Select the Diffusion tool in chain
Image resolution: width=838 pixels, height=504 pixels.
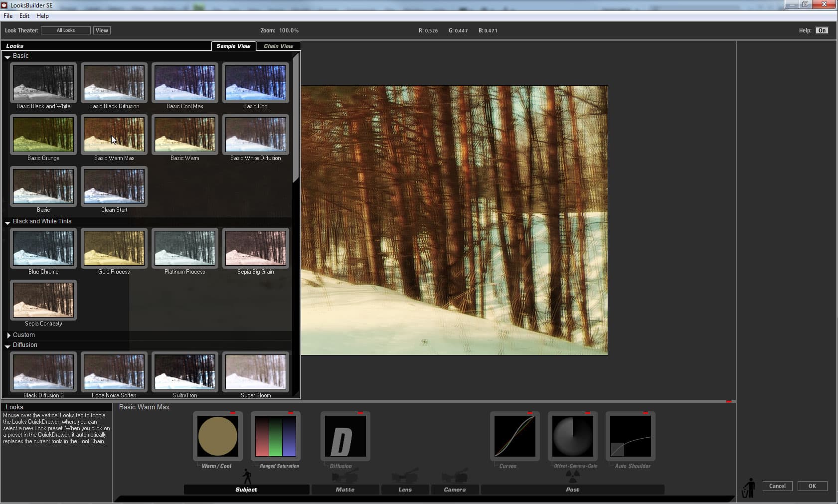coord(345,436)
